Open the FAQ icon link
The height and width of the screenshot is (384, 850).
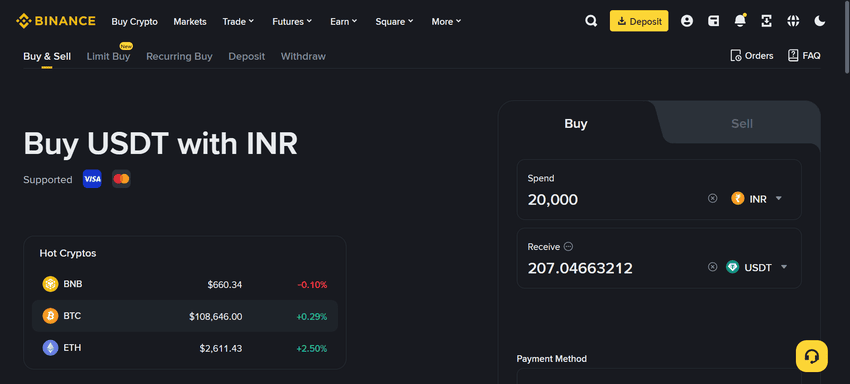click(804, 55)
